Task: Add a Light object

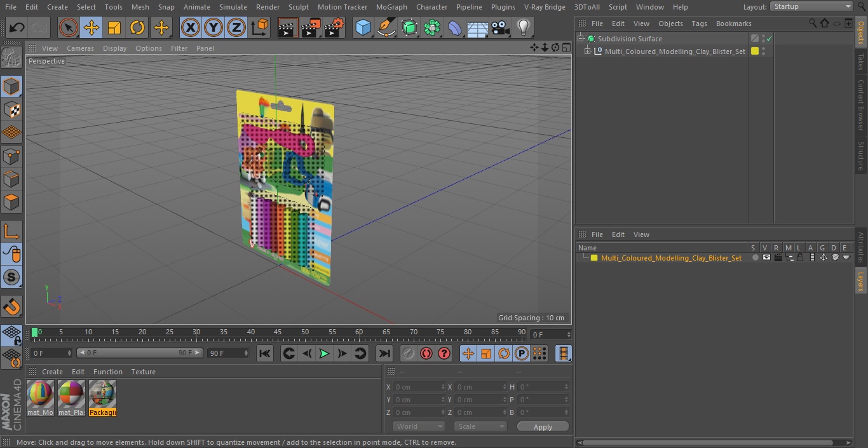Action: [x=523, y=27]
